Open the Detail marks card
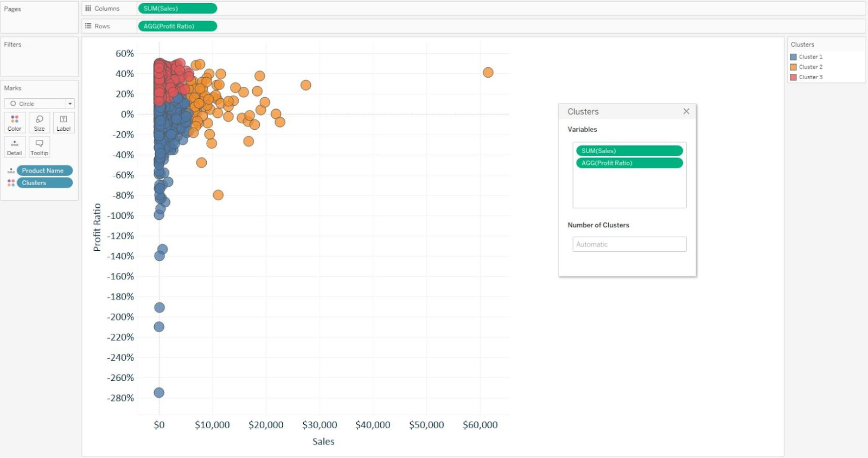Image resolution: width=868 pixels, height=458 pixels. point(15,147)
